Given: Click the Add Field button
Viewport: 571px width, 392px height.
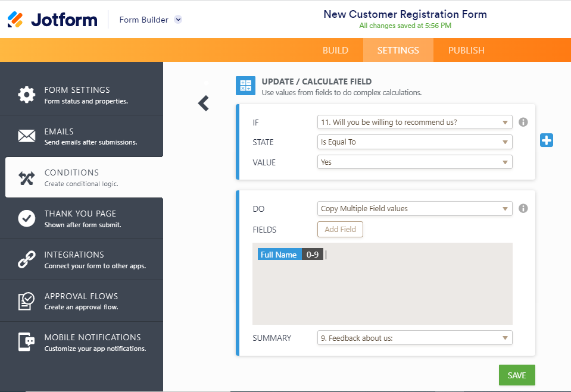Looking at the screenshot, I should point(340,229).
